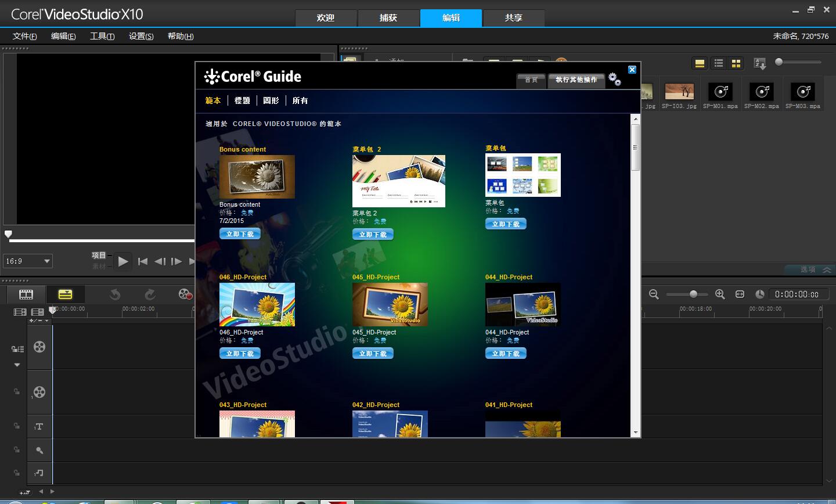Expand the +/- track add dropdown
Viewport: 836px width, 504px height.
(x=39, y=321)
